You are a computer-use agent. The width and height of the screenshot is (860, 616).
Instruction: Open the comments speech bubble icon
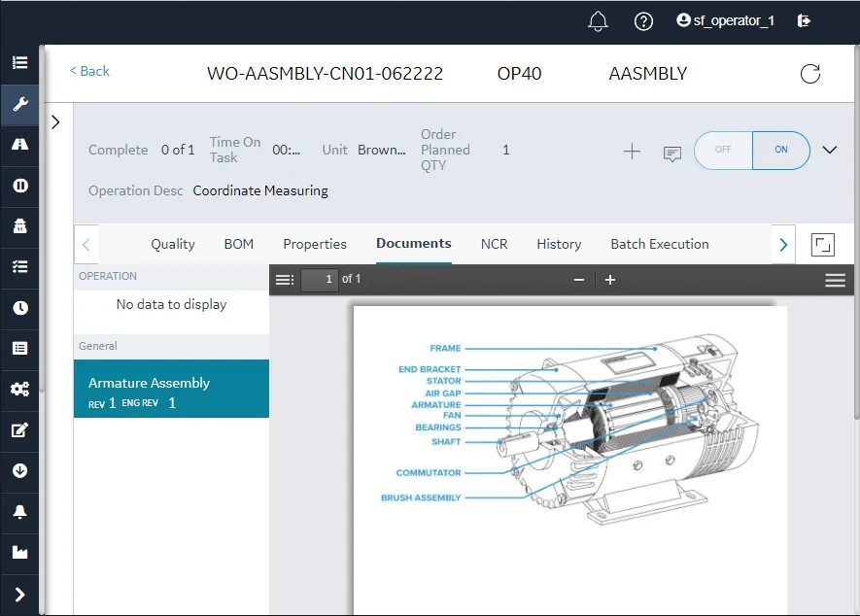pyautogui.click(x=671, y=154)
